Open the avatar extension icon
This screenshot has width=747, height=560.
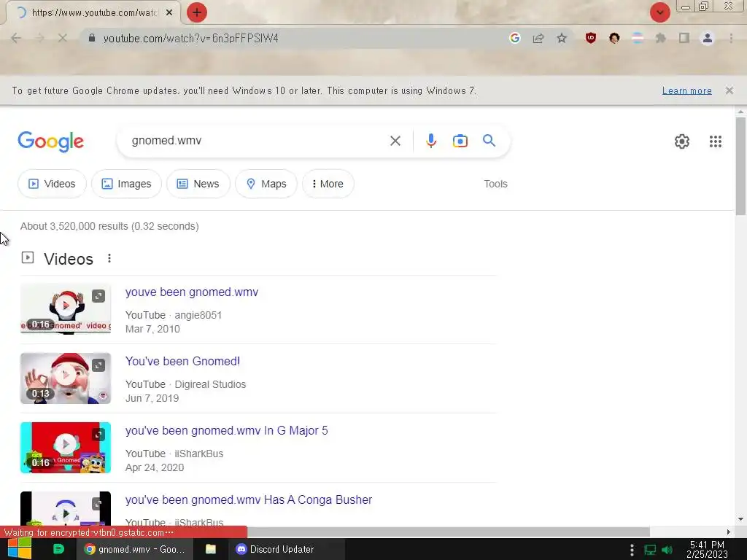point(614,38)
